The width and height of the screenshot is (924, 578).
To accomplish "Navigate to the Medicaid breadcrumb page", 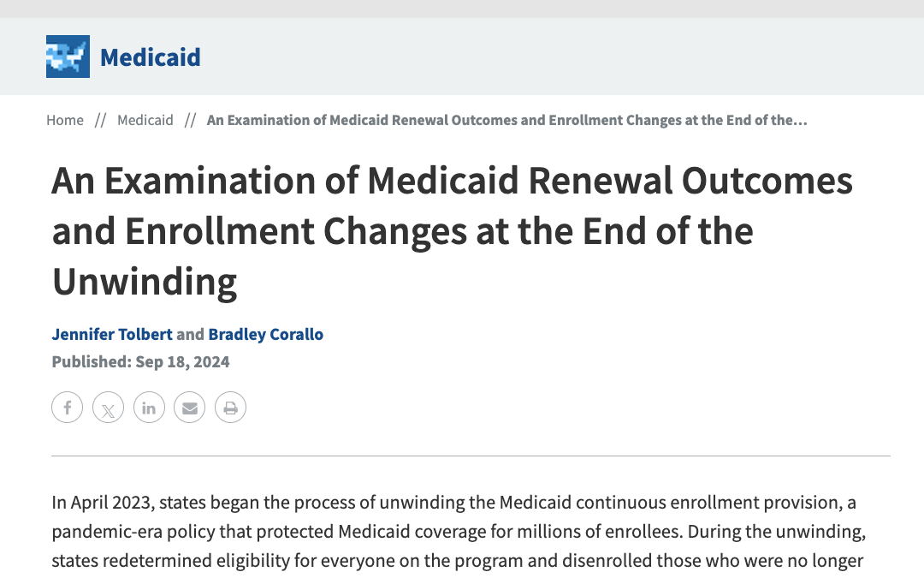I will (145, 120).
